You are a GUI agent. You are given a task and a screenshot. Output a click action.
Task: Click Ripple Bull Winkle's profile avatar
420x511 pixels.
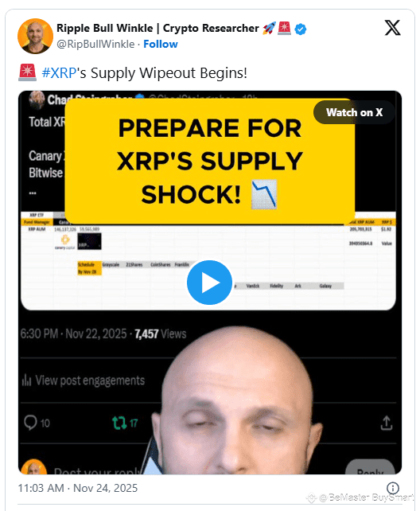coord(36,36)
